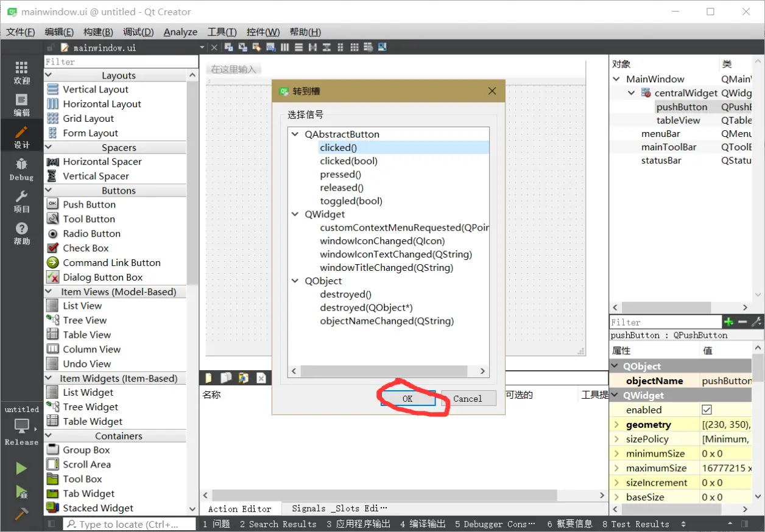The image size is (765, 532).
Task: Click the property editor wrench icon
Action: click(x=756, y=322)
